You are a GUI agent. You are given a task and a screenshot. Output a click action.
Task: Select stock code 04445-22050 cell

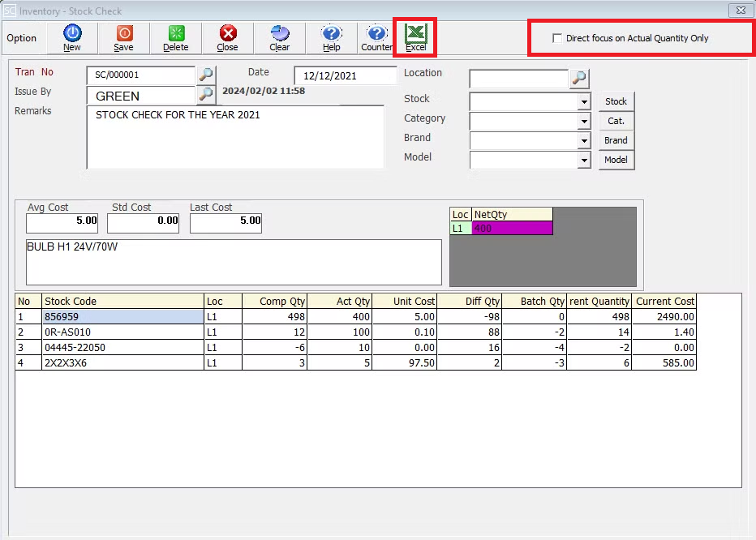pos(123,348)
